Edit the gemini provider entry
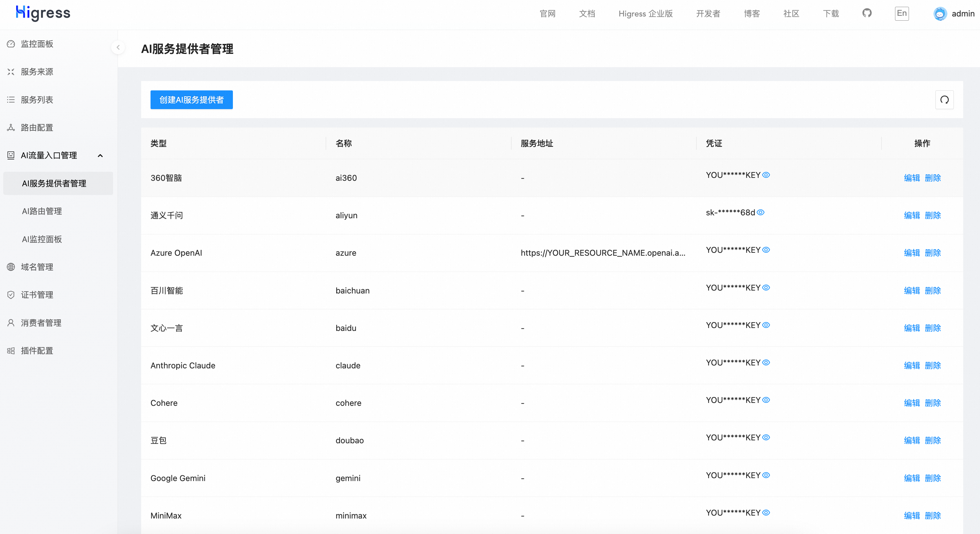 tap(912, 478)
